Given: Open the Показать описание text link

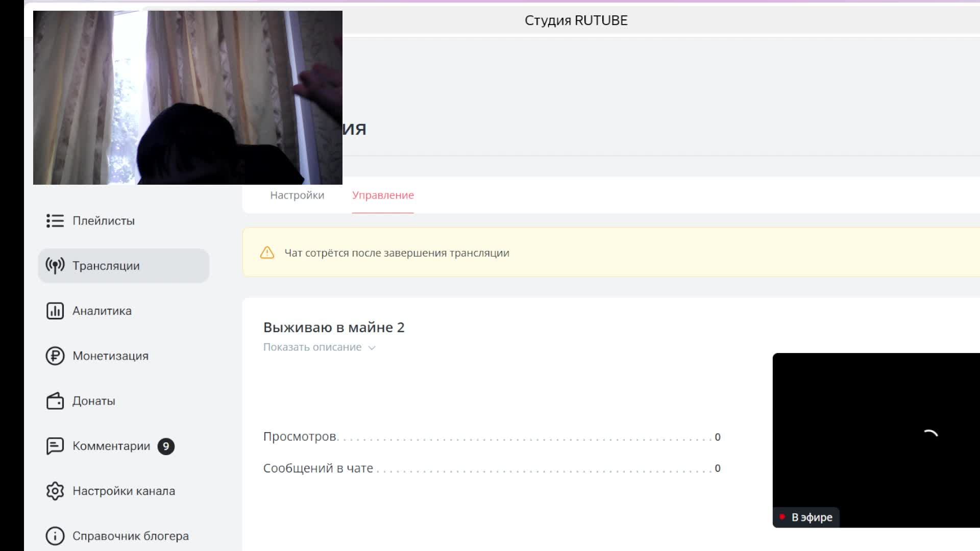Looking at the screenshot, I should pyautogui.click(x=312, y=347).
